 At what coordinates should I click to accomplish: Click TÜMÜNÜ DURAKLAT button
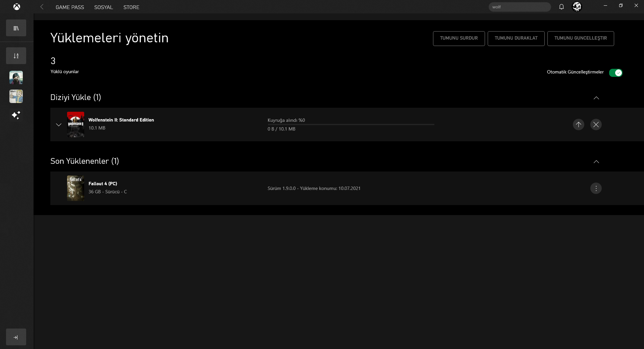point(516,39)
